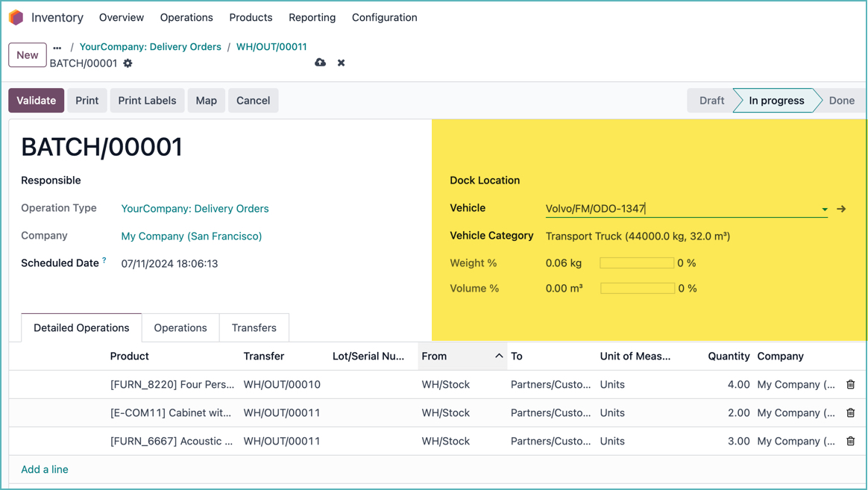This screenshot has width=868, height=490.
Task: Save changes using the cloud icon
Action: tap(320, 63)
